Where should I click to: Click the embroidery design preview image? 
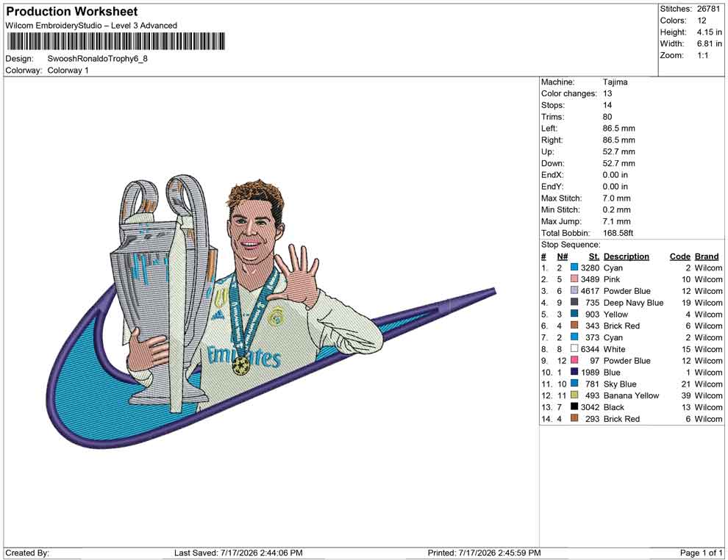[271, 312]
